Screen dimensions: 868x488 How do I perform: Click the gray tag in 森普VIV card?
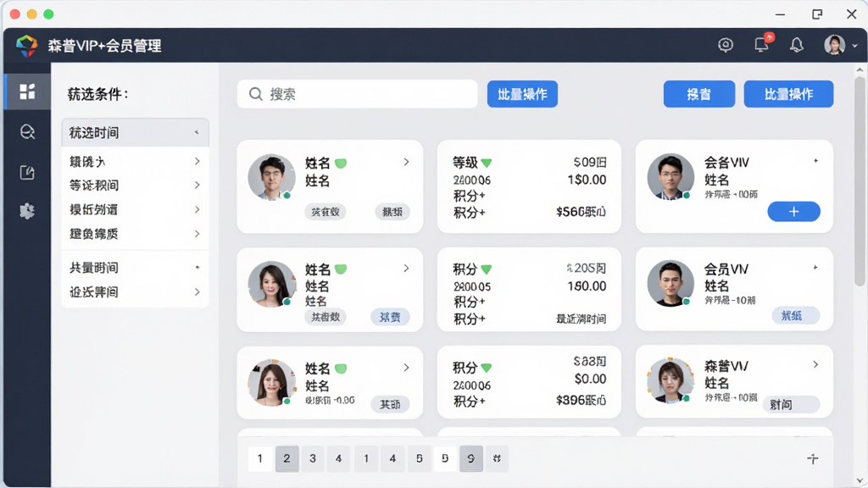791,404
